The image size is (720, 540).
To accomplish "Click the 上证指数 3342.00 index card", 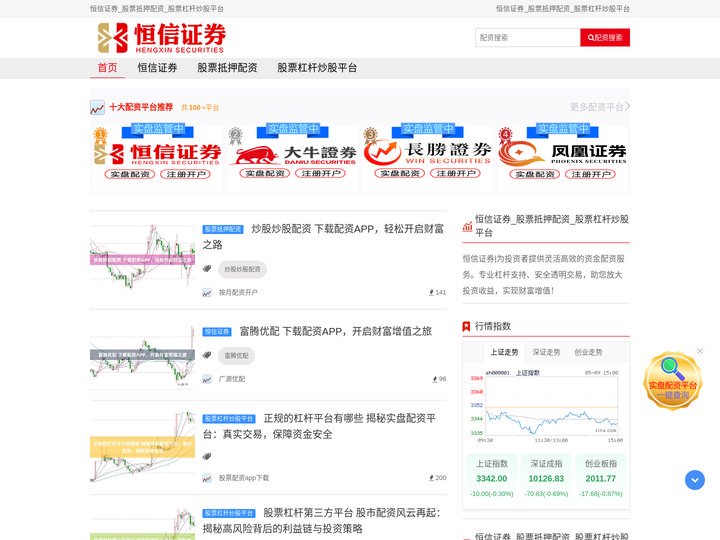I will tap(492, 478).
